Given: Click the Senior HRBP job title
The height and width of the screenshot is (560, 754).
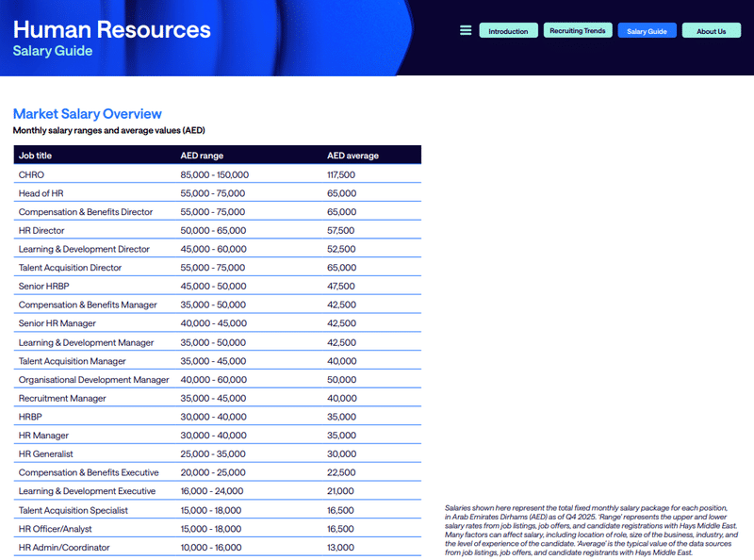Looking at the screenshot, I should pos(44,287).
